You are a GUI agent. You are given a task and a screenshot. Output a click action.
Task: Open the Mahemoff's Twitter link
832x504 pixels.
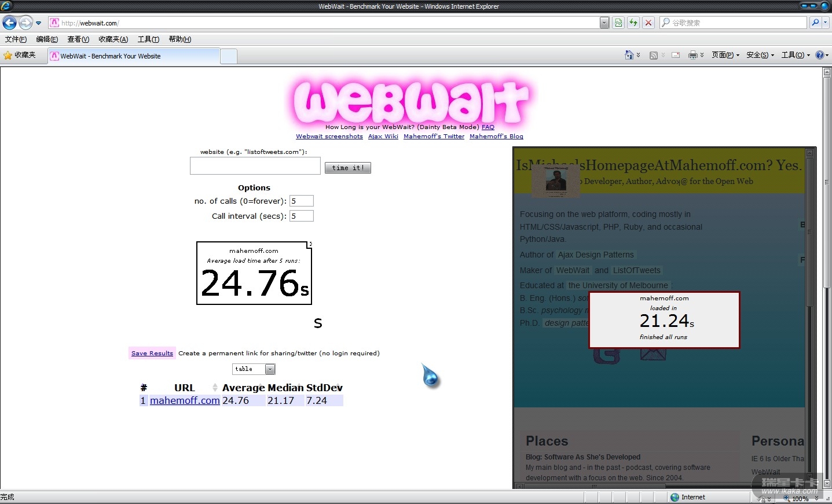pos(434,137)
